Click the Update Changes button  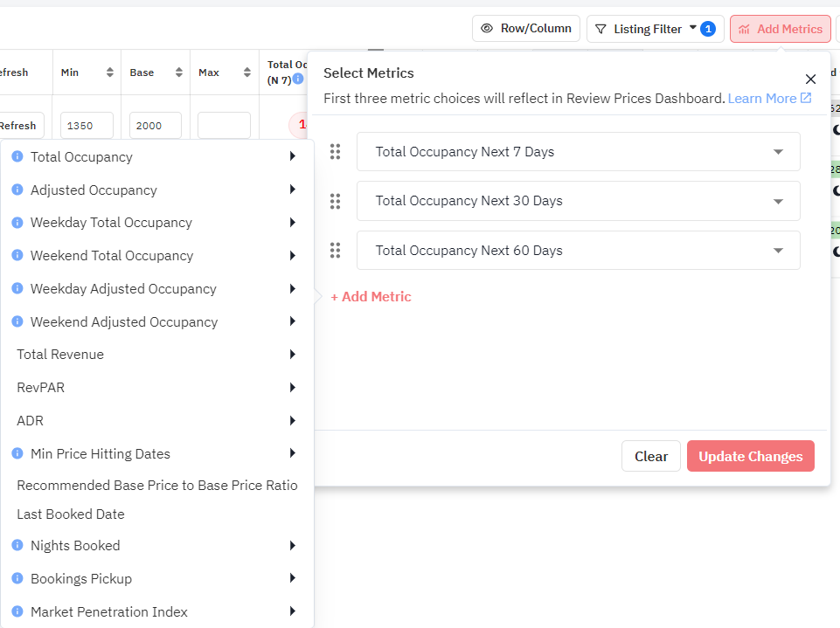point(750,457)
